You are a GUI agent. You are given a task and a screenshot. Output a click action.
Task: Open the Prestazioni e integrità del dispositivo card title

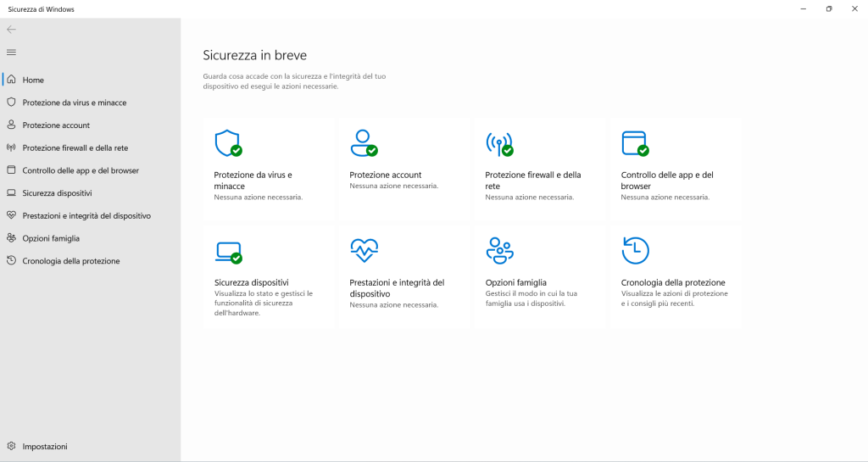point(397,288)
